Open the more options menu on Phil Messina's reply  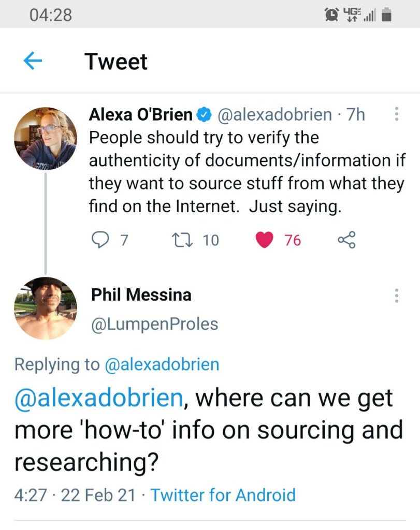coord(396,295)
